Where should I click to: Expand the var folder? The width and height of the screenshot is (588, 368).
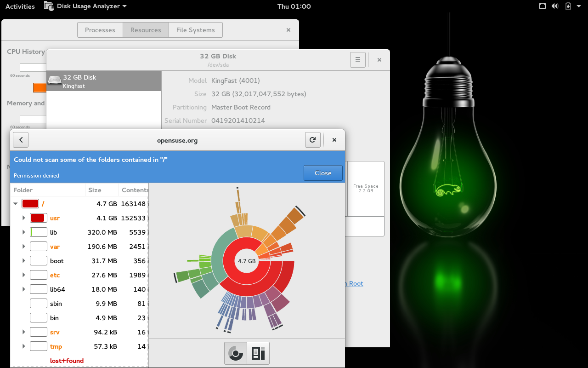[23, 247]
